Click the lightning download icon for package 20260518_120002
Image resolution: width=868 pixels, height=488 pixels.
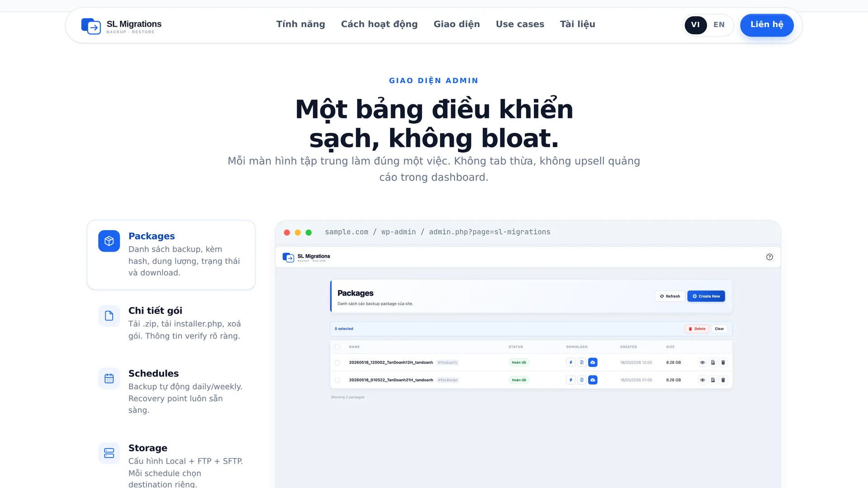pyautogui.click(x=571, y=362)
